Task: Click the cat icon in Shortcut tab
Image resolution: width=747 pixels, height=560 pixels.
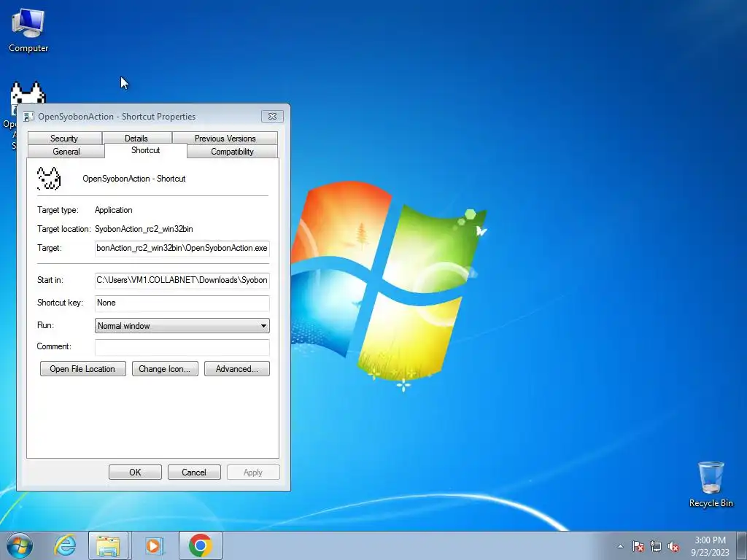Action: click(49, 179)
